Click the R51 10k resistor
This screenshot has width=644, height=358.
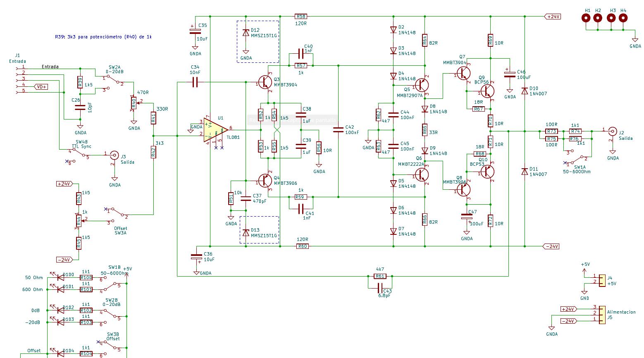coord(231,199)
